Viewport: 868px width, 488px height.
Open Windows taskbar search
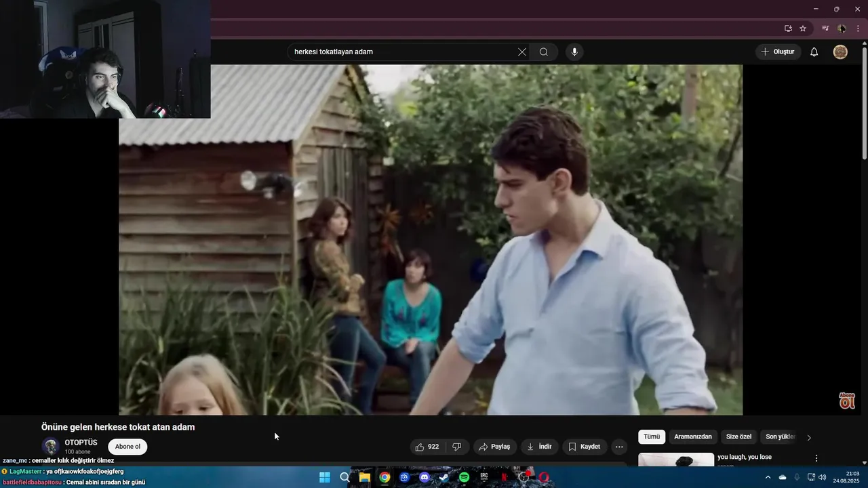[344, 477]
